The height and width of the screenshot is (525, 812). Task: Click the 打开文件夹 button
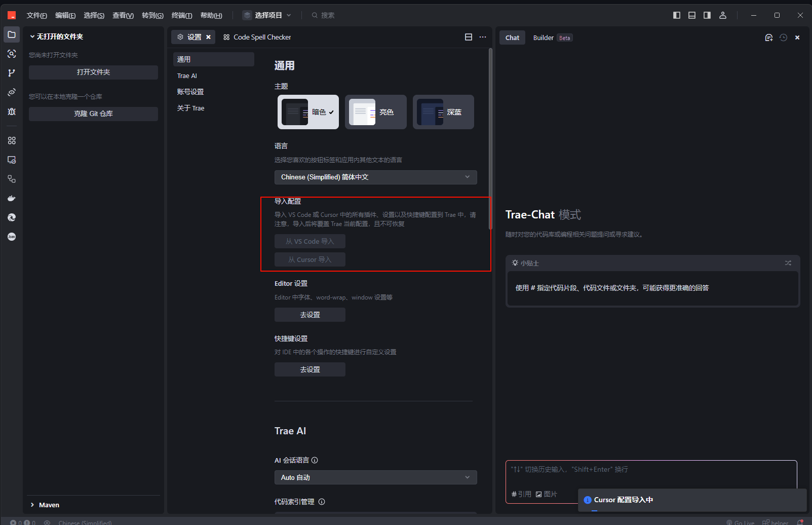[93, 72]
